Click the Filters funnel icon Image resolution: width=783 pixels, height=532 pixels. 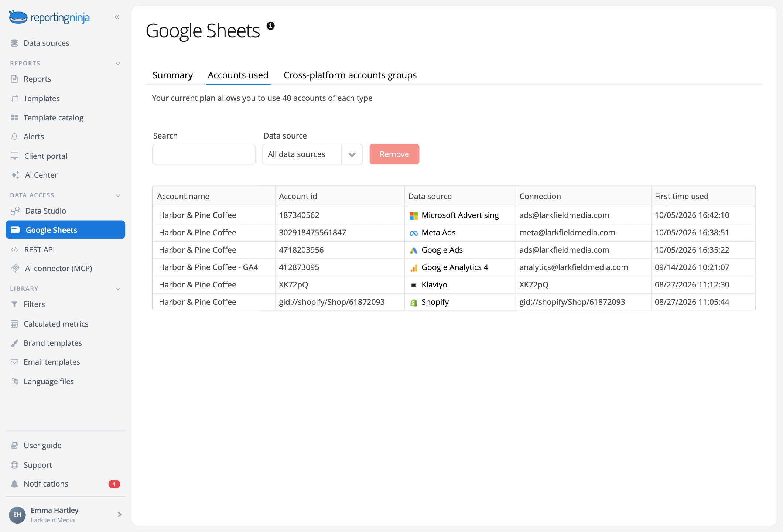click(14, 304)
